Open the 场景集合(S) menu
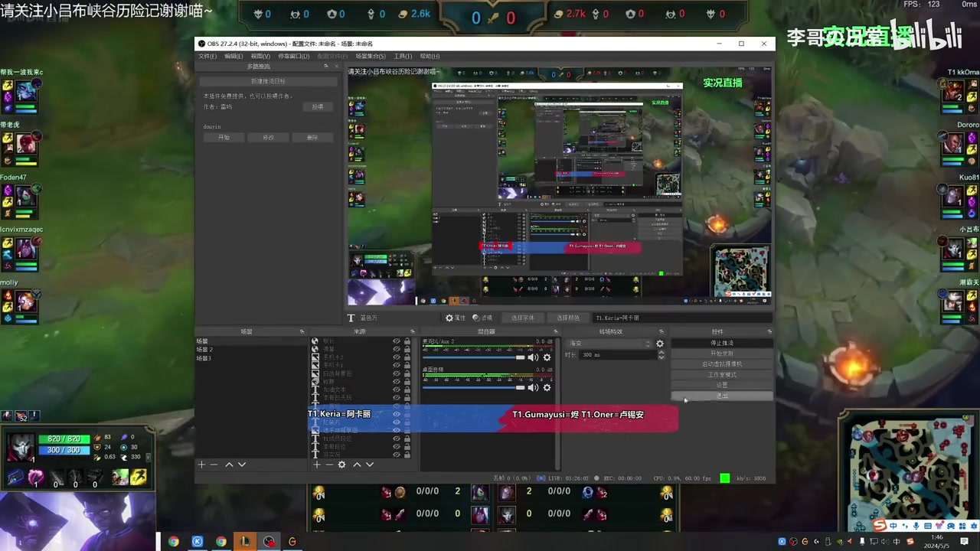The width and height of the screenshot is (980, 551). click(371, 56)
